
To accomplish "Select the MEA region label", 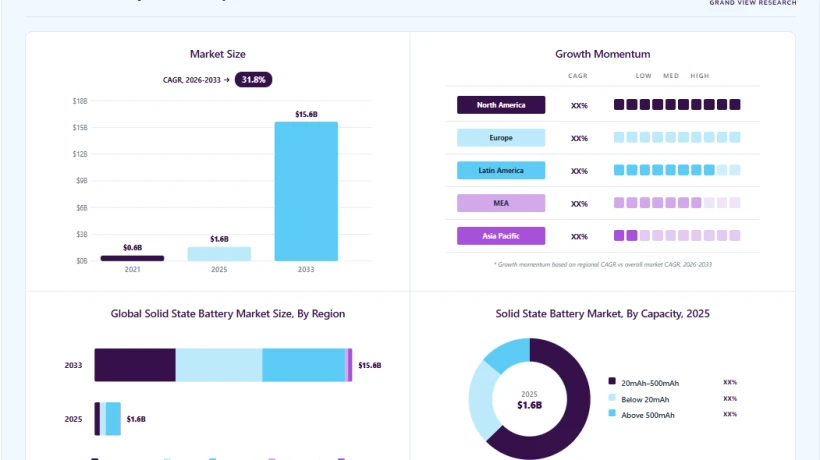I will click(x=501, y=203).
